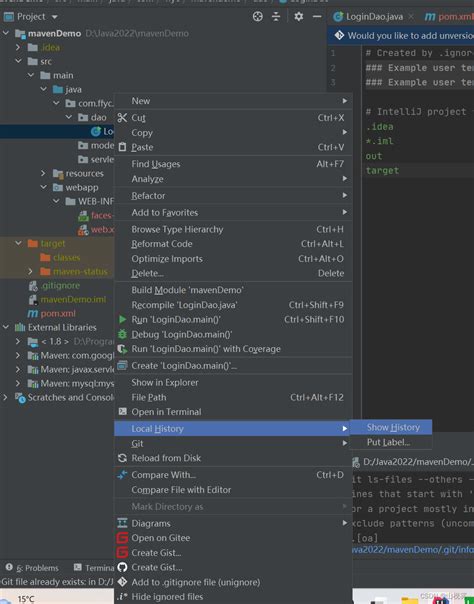This screenshot has width=474, height=604.
Task: Expand the .idea folder node
Action: click(18, 47)
